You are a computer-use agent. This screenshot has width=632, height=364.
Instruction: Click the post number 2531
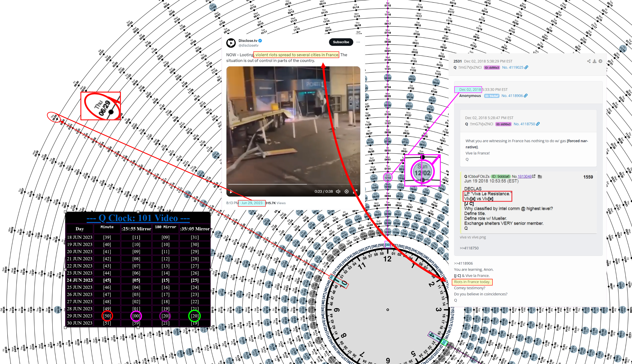[x=458, y=61]
